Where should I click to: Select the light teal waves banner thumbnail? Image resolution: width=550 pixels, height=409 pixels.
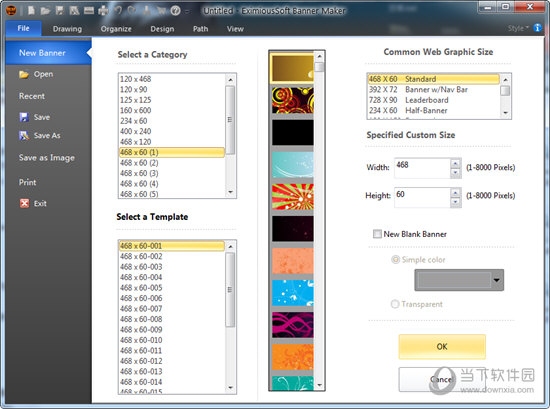click(x=293, y=165)
